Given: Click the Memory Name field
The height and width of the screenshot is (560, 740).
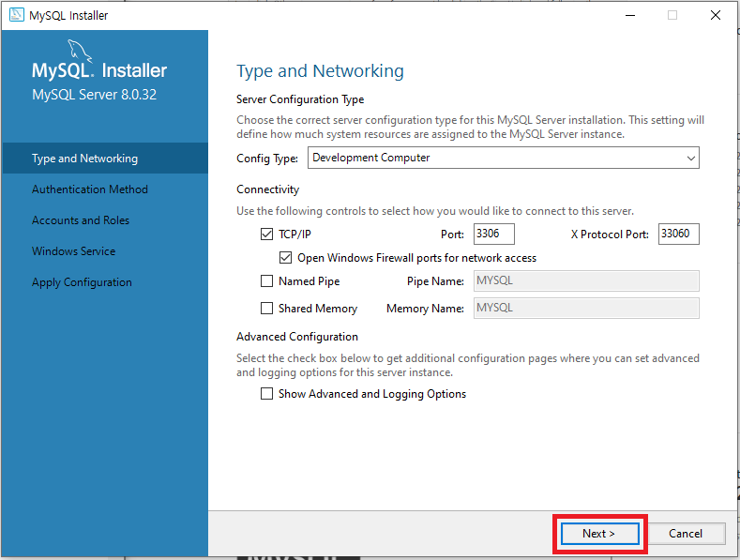Looking at the screenshot, I should pos(586,309).
